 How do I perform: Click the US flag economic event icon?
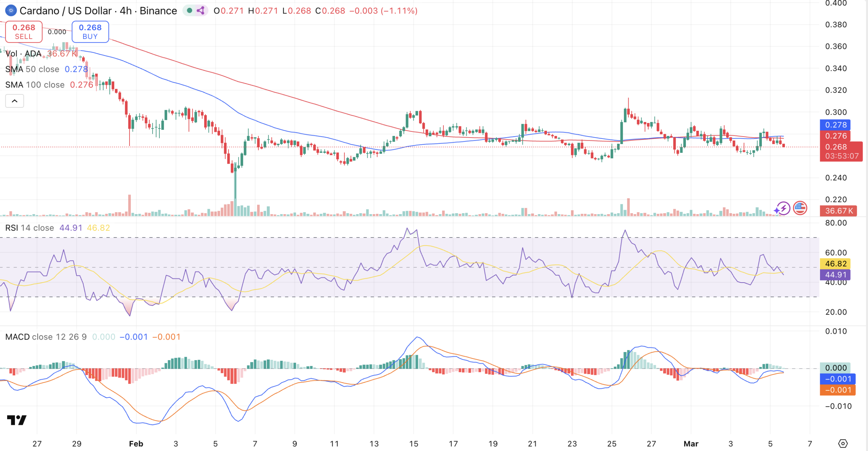pyautogui.click(x=800, y=208)
